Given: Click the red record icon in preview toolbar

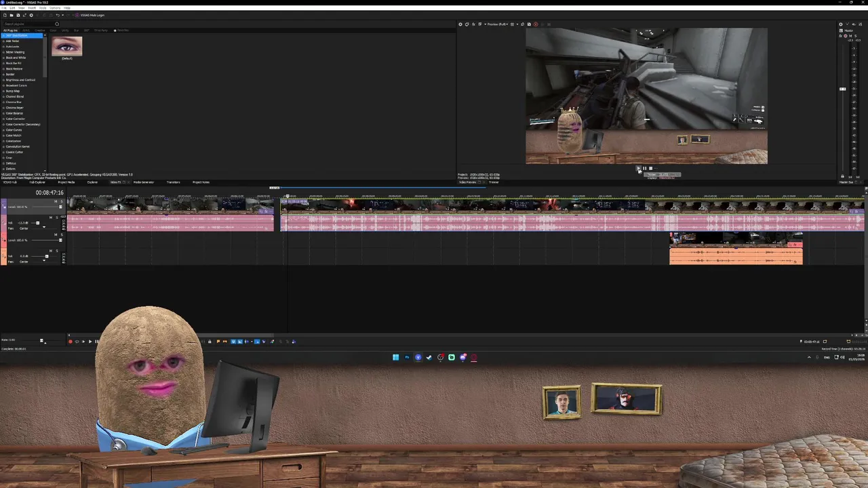Looking at the screenshot, I should pos(536,24).
